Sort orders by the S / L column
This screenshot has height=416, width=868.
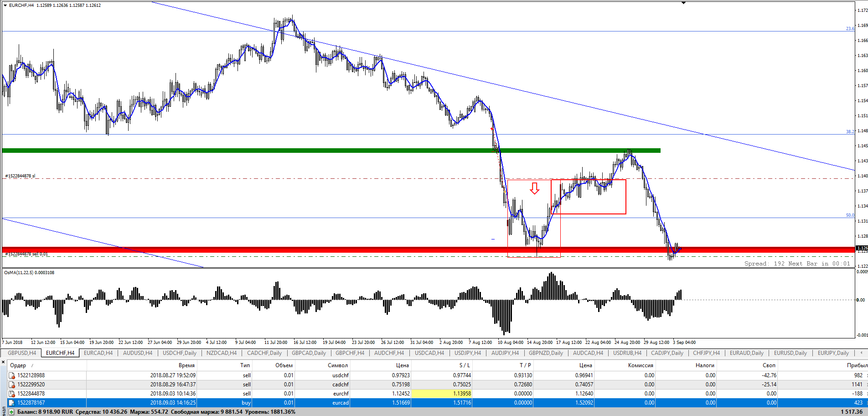(441, 365)
